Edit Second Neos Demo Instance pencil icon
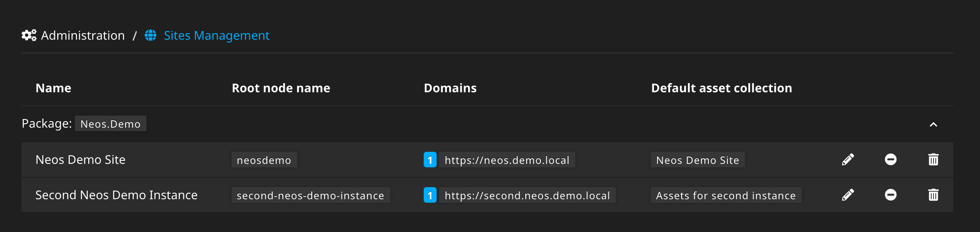 tap(848, 195)
